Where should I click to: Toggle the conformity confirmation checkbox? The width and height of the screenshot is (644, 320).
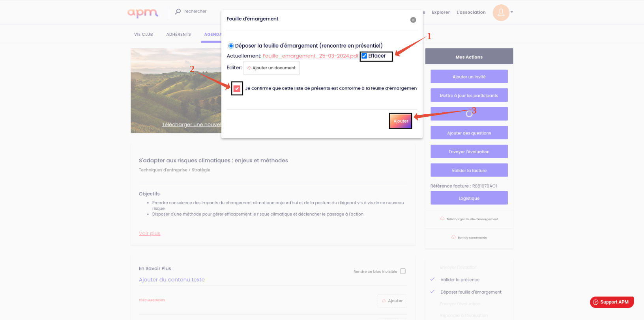(x=237, y=89)
